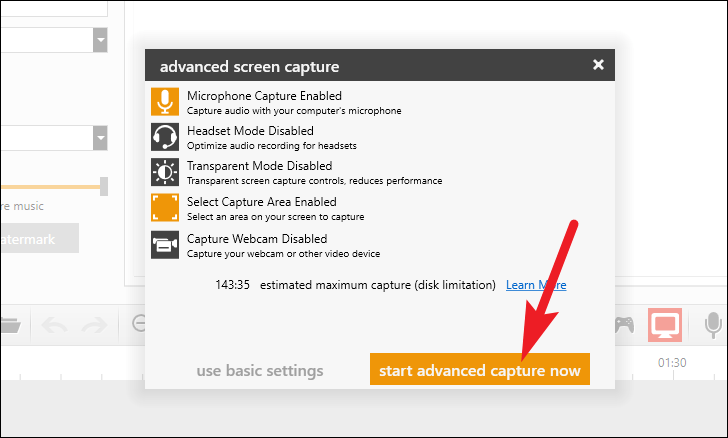Click the orange volume slider handle
This screenshot has width=728, height=438.
[104, 186]
